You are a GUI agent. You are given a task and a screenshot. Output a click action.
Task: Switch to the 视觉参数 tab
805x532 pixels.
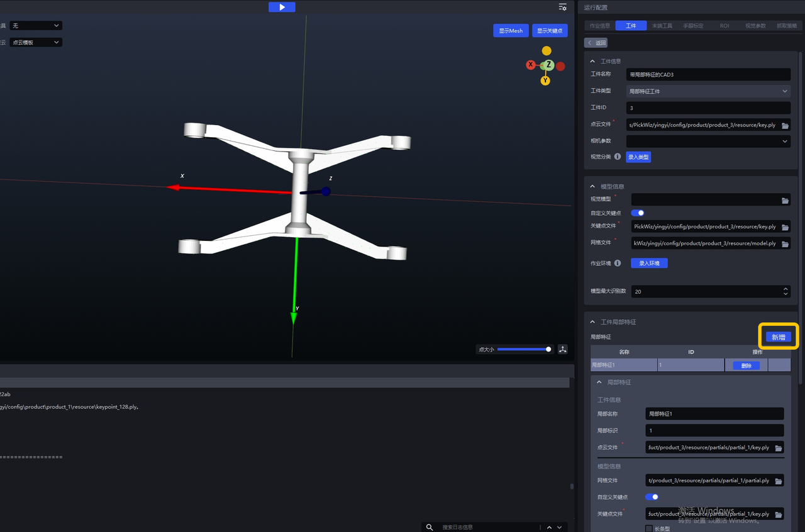755,26
